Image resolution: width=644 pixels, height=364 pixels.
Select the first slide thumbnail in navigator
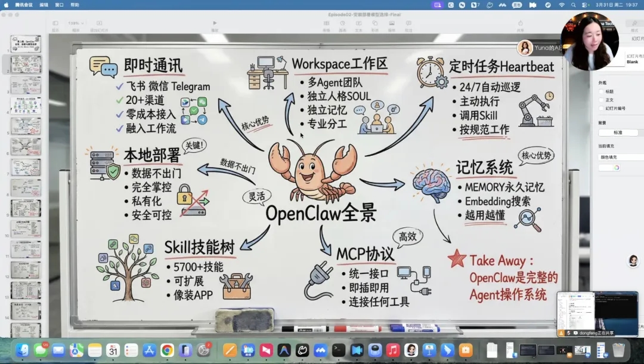coord(26,44)
